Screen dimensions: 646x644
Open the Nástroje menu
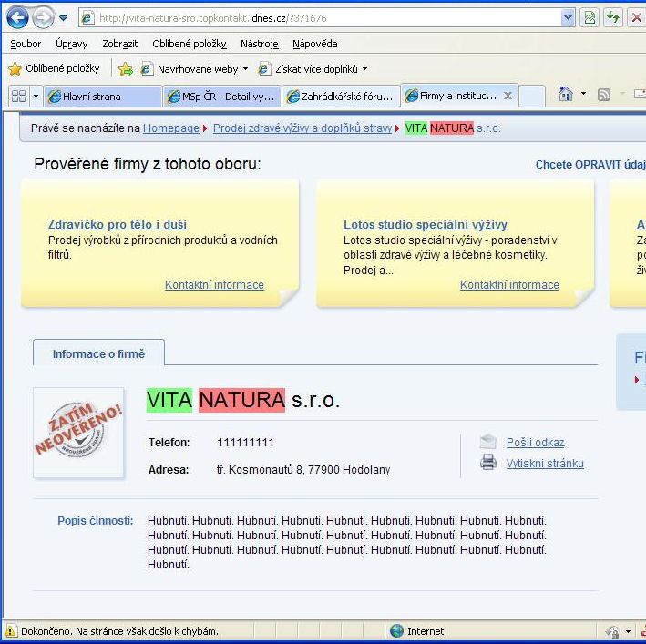pos(259,44)
